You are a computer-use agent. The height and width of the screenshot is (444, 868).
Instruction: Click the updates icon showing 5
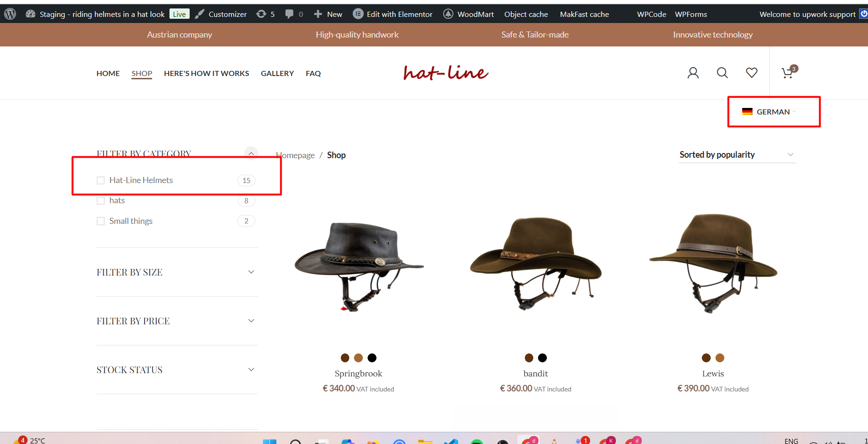(265, 14)
